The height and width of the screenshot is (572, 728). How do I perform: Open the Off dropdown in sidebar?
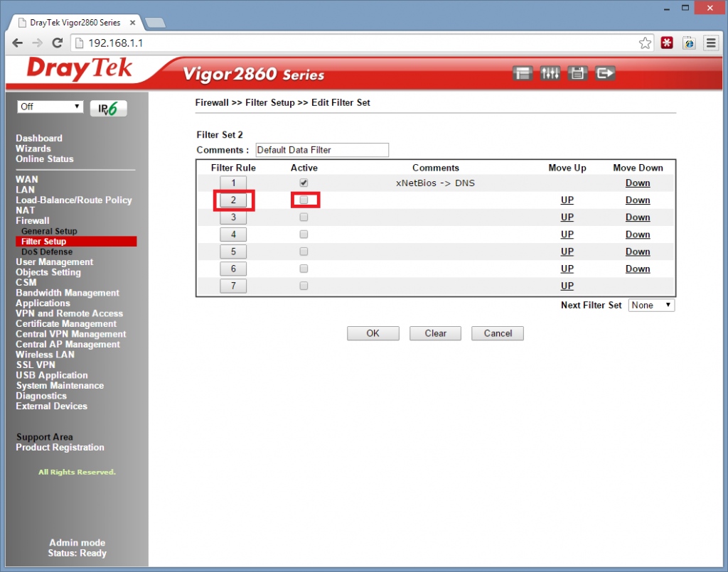(50, 107)
